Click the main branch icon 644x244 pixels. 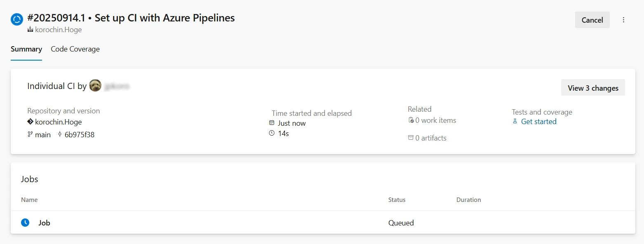point(30,134)
